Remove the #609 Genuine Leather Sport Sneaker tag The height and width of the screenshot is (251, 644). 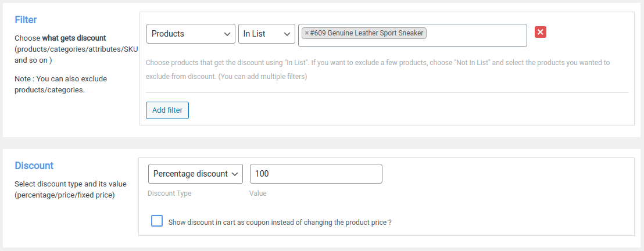coord(307,34)
